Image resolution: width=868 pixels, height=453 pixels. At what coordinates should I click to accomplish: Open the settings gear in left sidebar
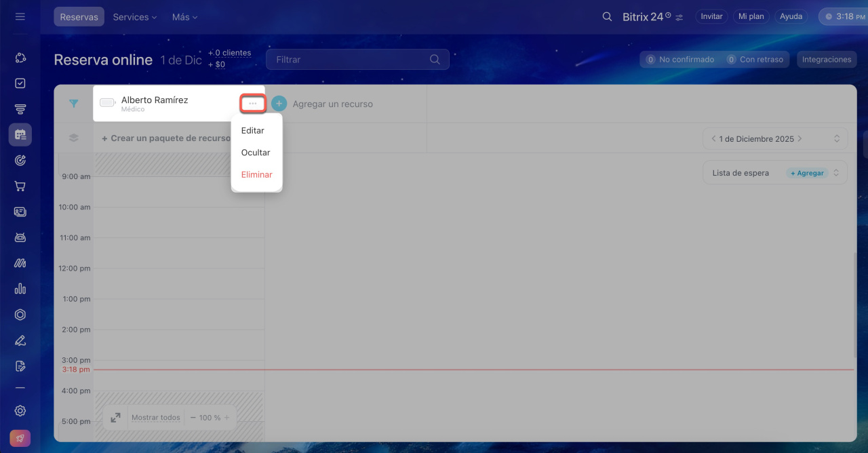(20, 410)
